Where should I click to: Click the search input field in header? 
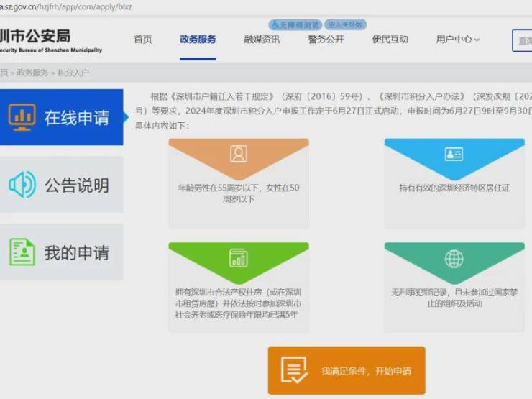[523, 40]
